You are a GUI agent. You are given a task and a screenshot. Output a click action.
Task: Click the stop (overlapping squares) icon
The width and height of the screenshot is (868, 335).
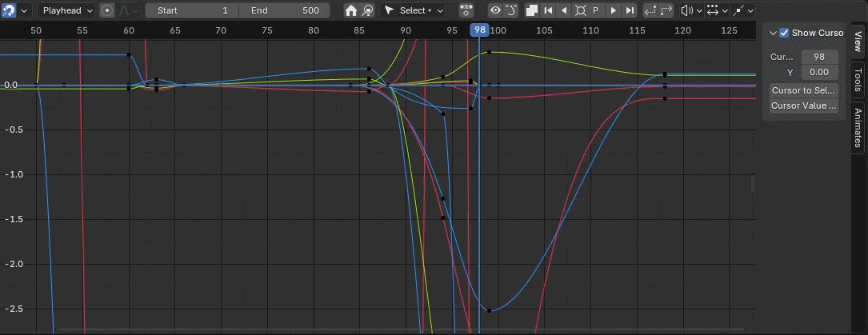531,10
